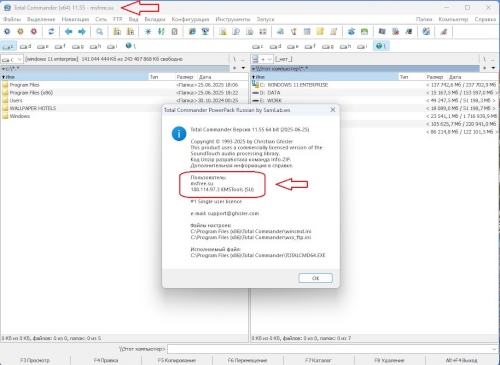Open the Вкладки menu
This screenshot has width=500, height=365.
155,19
